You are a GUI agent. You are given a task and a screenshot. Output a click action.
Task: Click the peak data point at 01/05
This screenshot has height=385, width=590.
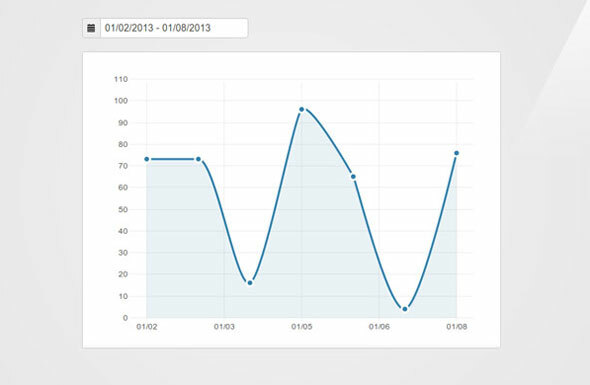click(x=301, y=110)
